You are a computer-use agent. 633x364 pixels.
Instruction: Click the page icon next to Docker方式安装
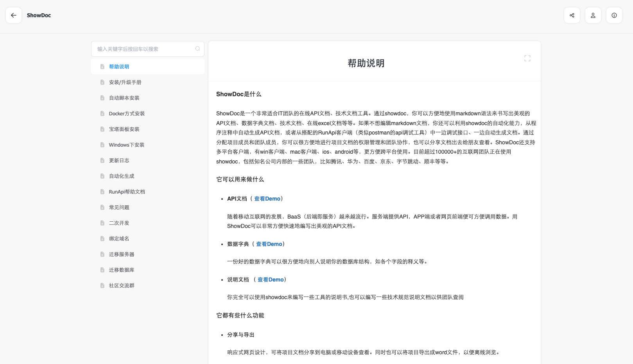102,113
